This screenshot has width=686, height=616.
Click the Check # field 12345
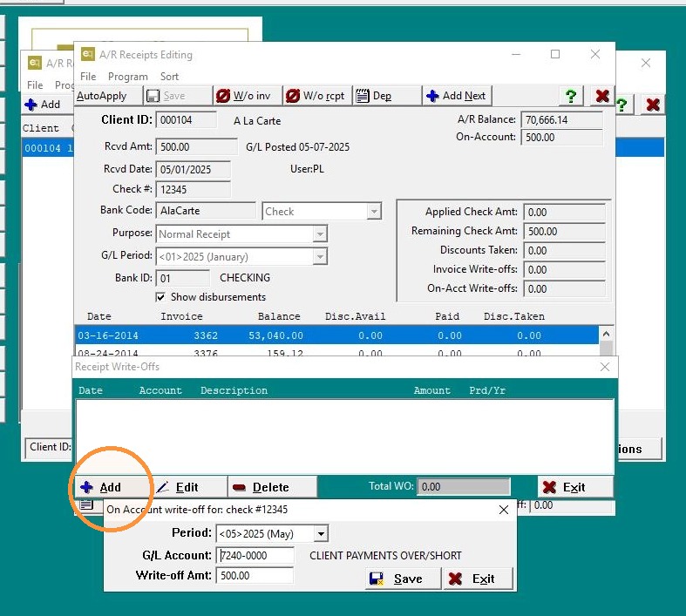pyautogui.click(x=193, y=190)
